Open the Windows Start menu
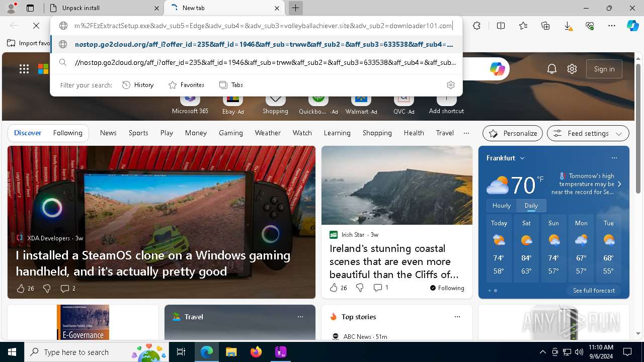 [12, 352]
